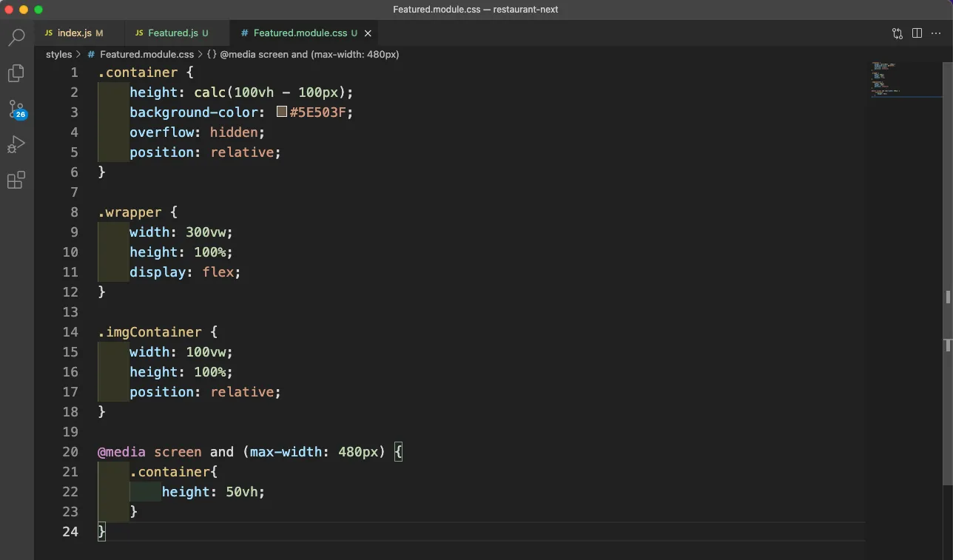Viewport: 953px width, 560px height.
Task: Click the styles breadcrumb folder
Action: [x=59, y=54]
